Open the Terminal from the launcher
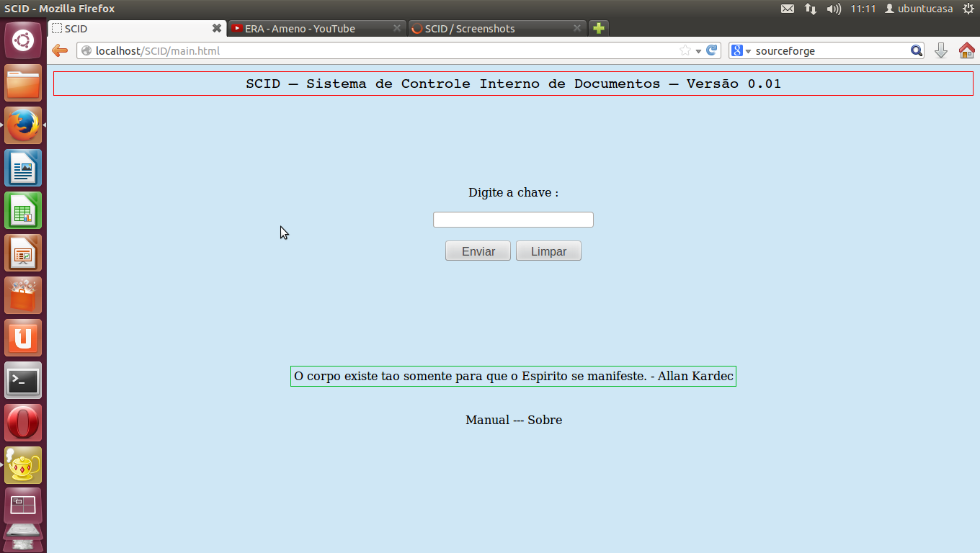 pyautogui.click(x=23, y=380)
